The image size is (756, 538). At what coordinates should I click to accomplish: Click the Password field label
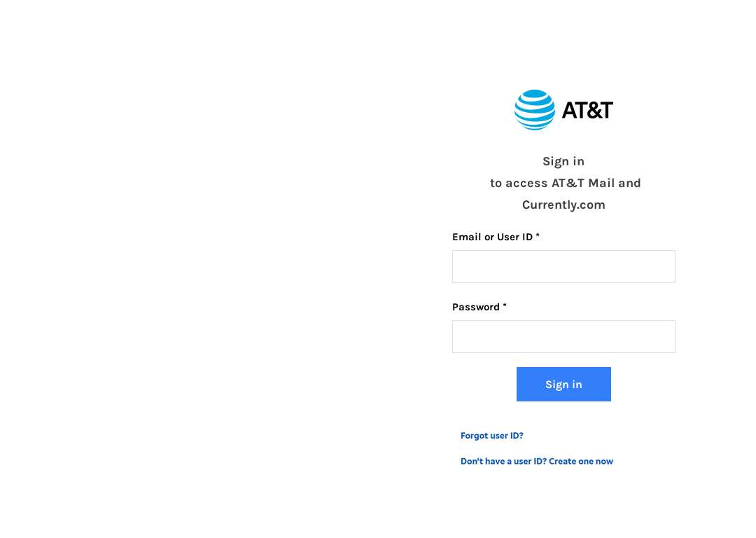[x=476, y=307]
